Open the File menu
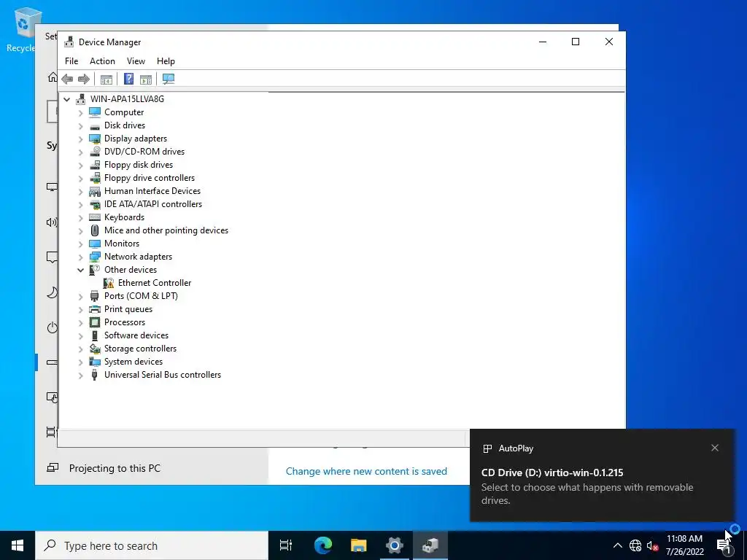Screen dimensions: 747x560 coord(71,61)
